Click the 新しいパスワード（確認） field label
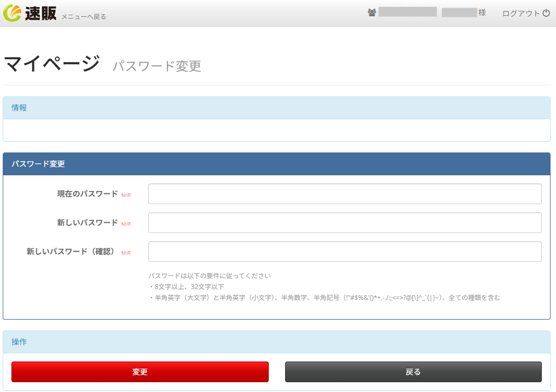The width and height of the screenshot is (556, 392). pos(72,252)
